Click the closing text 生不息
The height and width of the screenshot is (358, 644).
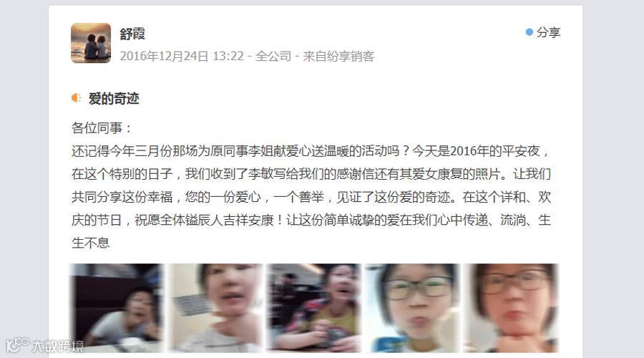click(x=90, y=243)
